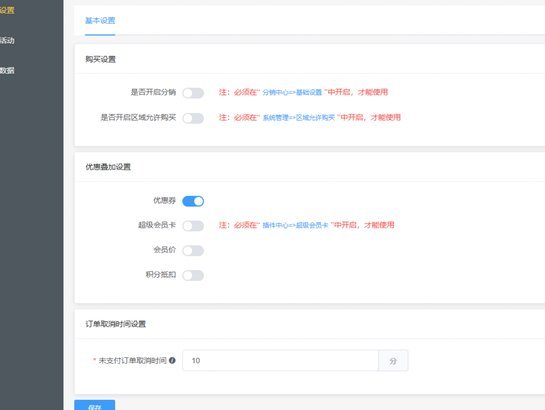Open the 插件中心=>超级会员卡 link

295,225
